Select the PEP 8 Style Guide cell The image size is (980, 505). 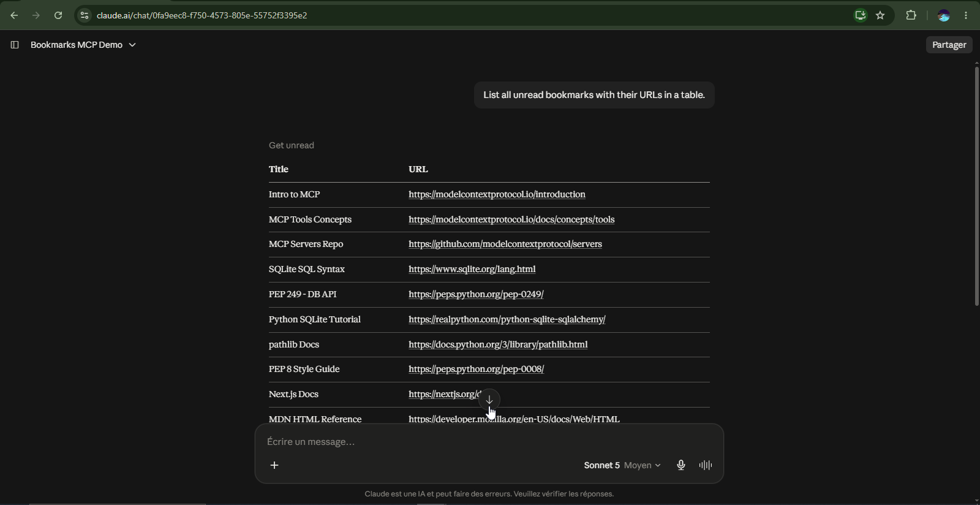[304, 369]
